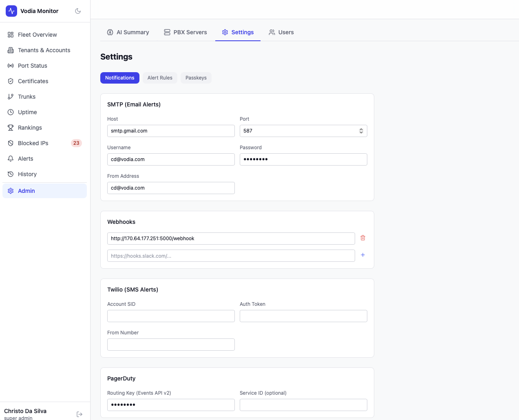Open the AI Summary tab

(128, 32)
